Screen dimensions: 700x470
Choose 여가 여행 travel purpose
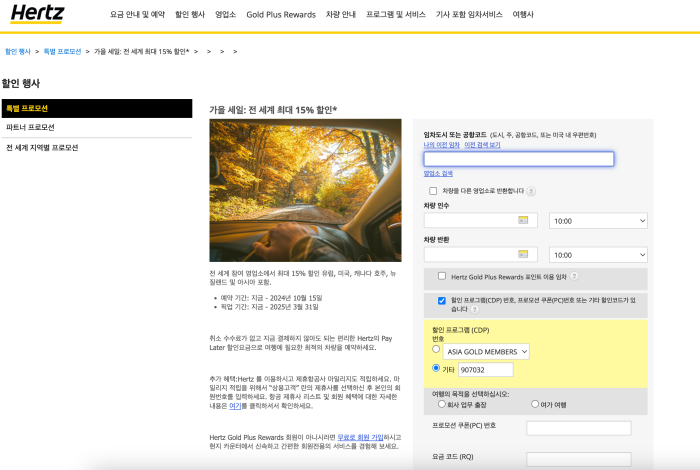[535, 404]
